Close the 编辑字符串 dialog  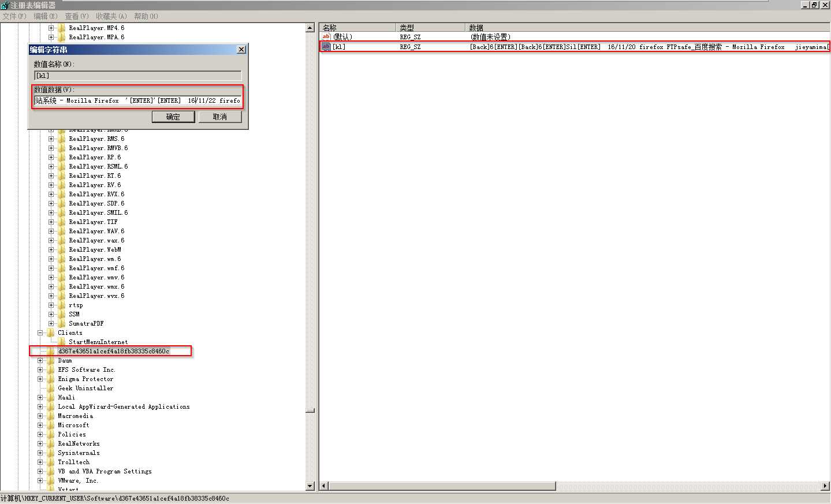[x=241, y=50]
